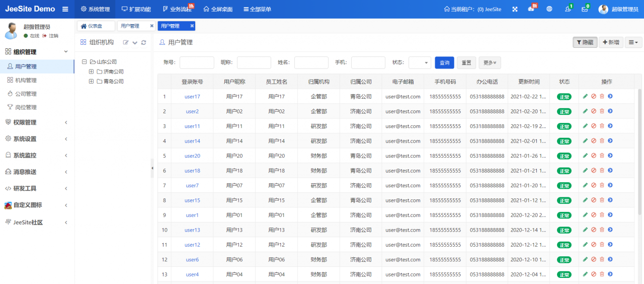Open the table options dropdown next to 新增

pos(633,42)
